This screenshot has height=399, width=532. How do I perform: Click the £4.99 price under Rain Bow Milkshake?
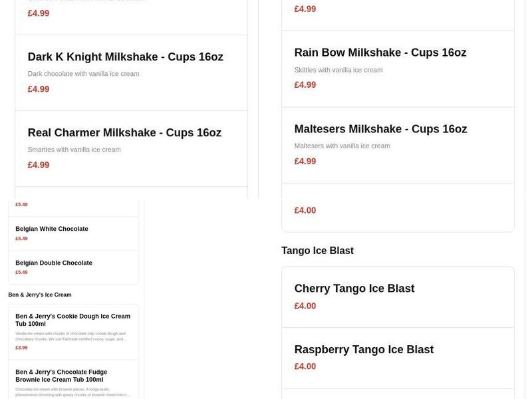[305, 84]
